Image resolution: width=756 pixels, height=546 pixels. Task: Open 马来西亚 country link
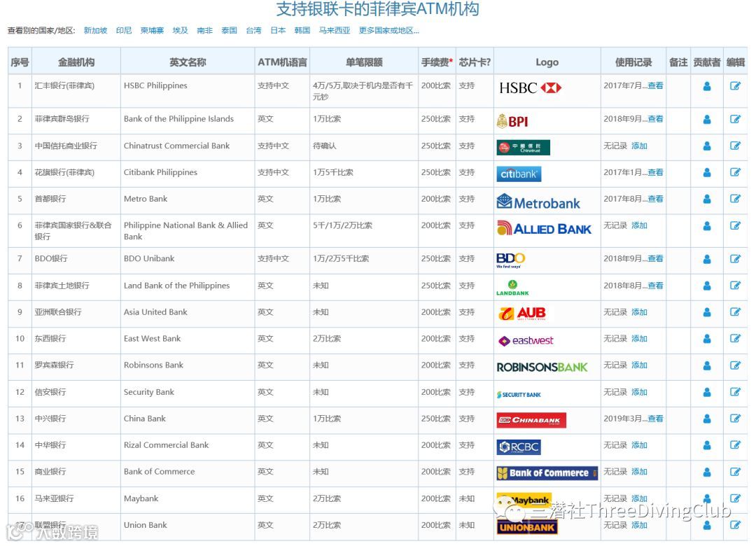[x=335, y=30]
